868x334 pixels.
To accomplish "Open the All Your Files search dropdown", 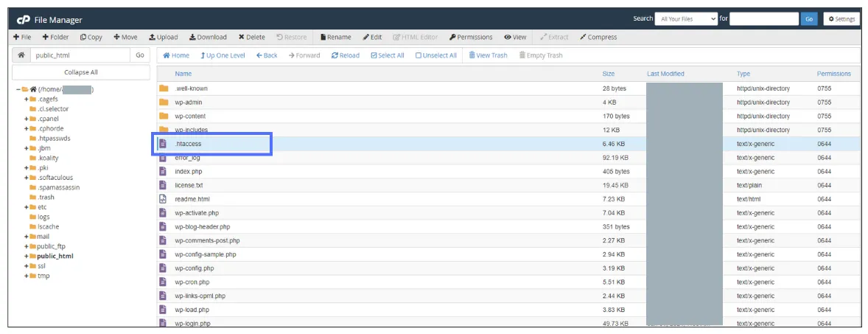I will [686, 19].
